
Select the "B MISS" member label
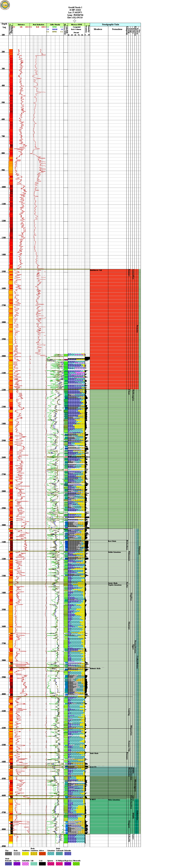tap(93, 800)
